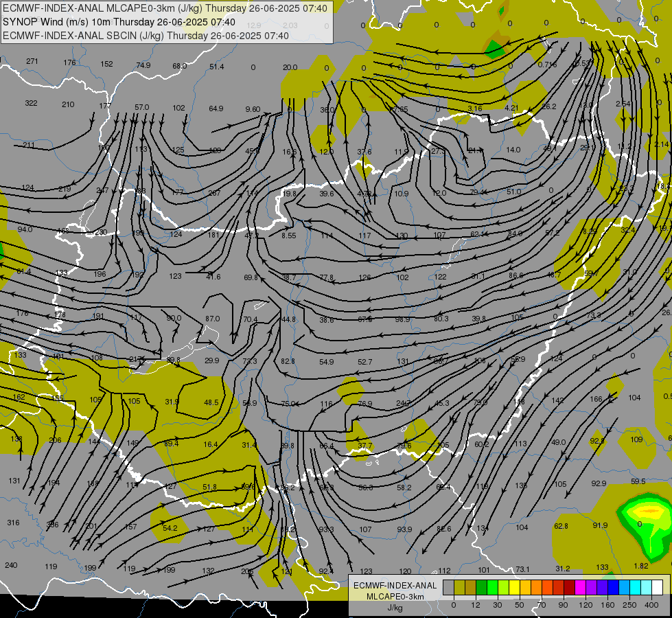The width and height of the screenshot is (672, 618).
Task: Click the map value 4.21
Action: point(511,108)
